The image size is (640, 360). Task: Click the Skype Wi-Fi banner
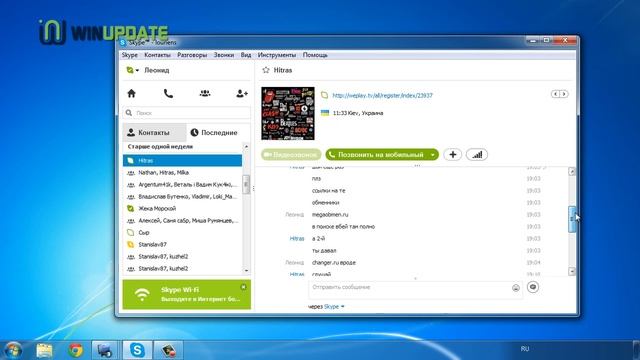click(x=187, y=294)
